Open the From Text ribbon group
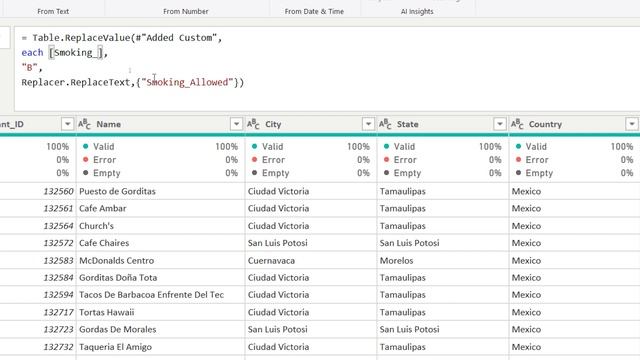 click(x=53, y=11)
